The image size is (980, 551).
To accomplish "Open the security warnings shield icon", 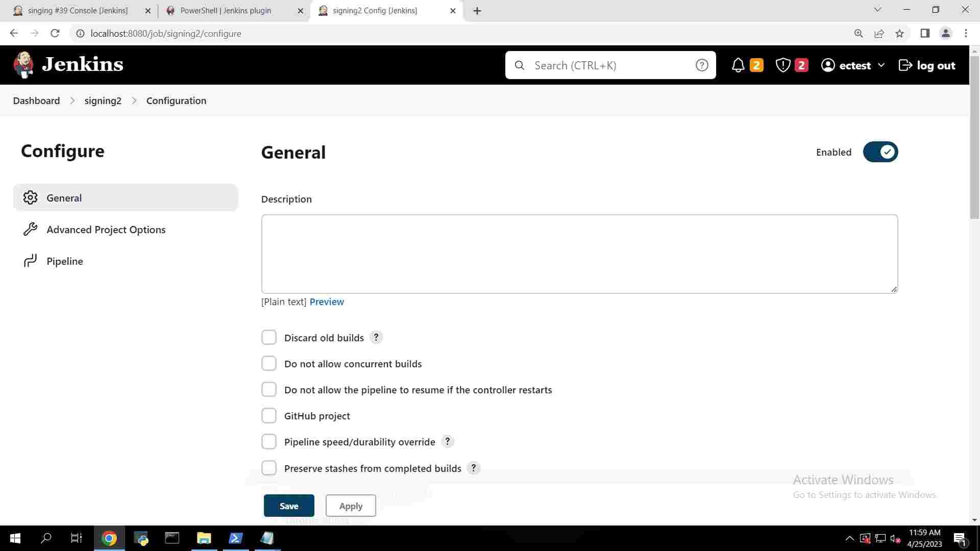I will click(782, 65).
